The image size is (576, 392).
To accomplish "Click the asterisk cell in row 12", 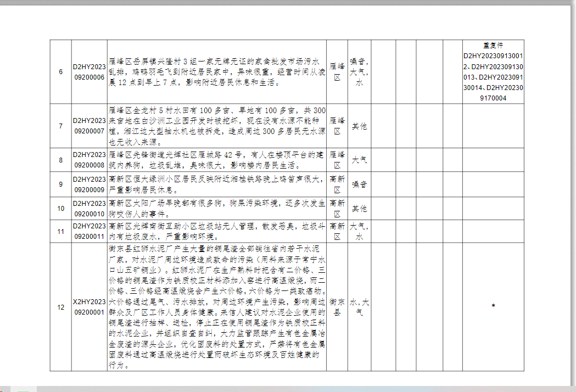I will [x=493, y=306].
